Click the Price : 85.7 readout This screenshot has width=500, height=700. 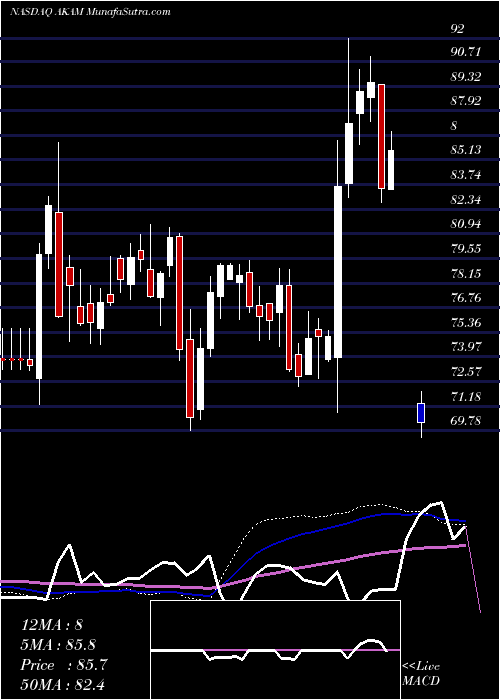64,665
